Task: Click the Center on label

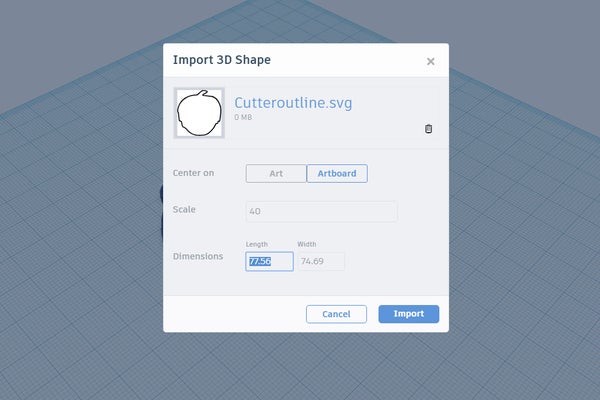Action: pos(194,173)
